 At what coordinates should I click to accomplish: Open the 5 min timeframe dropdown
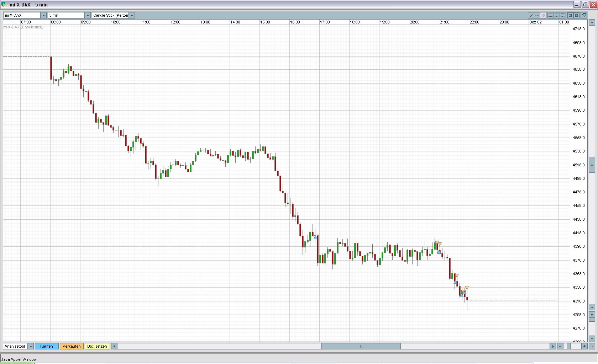tap(88, 15)
